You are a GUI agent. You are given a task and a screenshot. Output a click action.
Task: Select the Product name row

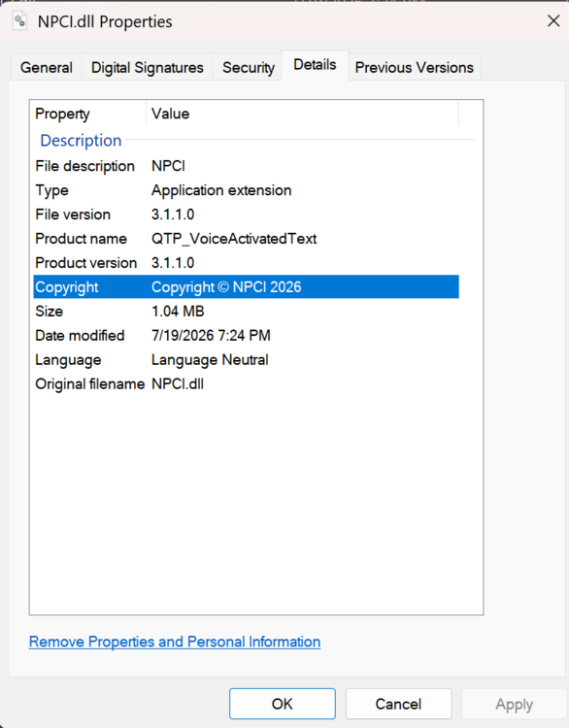point(247,239)
